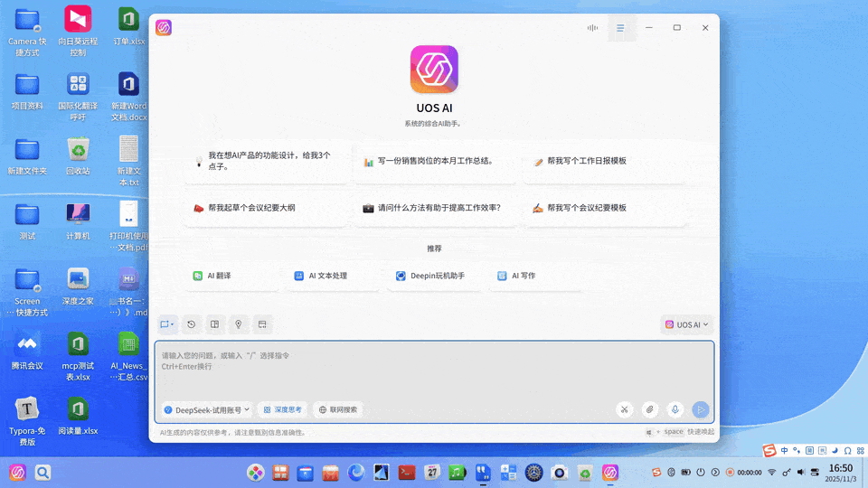The height and width of the screenshot is (488, 868).
Task: Open the system settings gear in dock
Action: coord(533,473)
